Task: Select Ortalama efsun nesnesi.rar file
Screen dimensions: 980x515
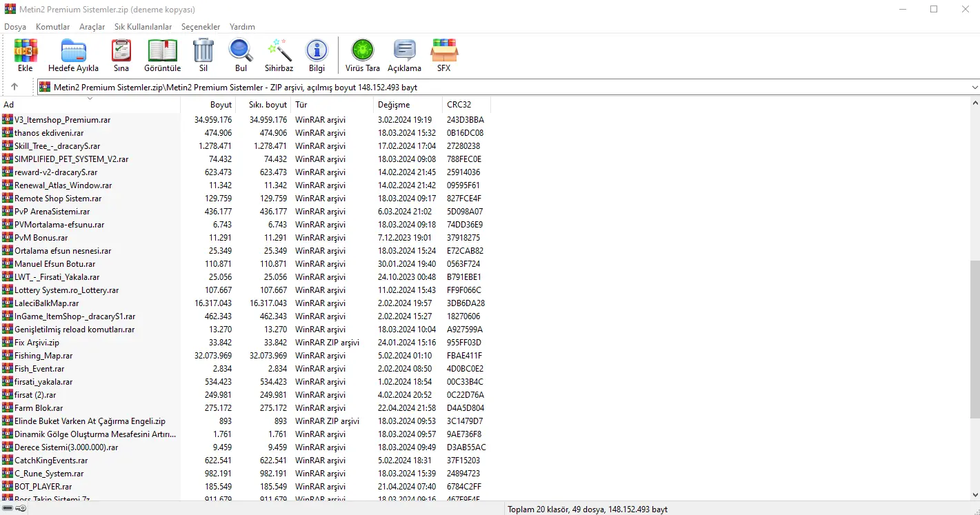Action: click(x=63, y=250)
